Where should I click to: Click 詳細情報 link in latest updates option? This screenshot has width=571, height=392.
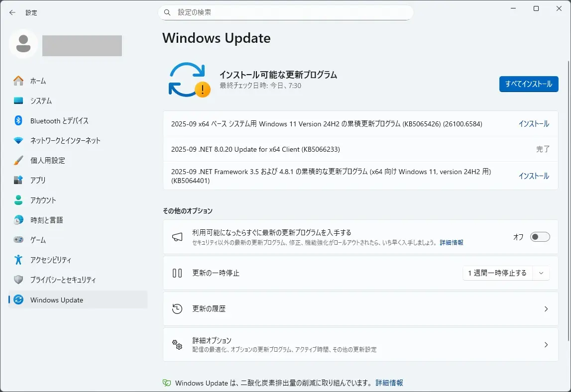pos(451,242)
